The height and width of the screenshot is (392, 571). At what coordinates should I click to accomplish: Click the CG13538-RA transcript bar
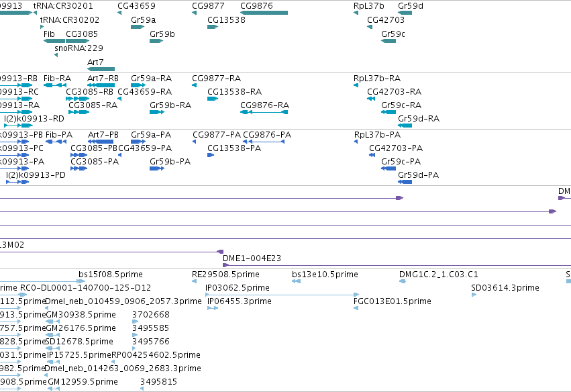[213, 99]
